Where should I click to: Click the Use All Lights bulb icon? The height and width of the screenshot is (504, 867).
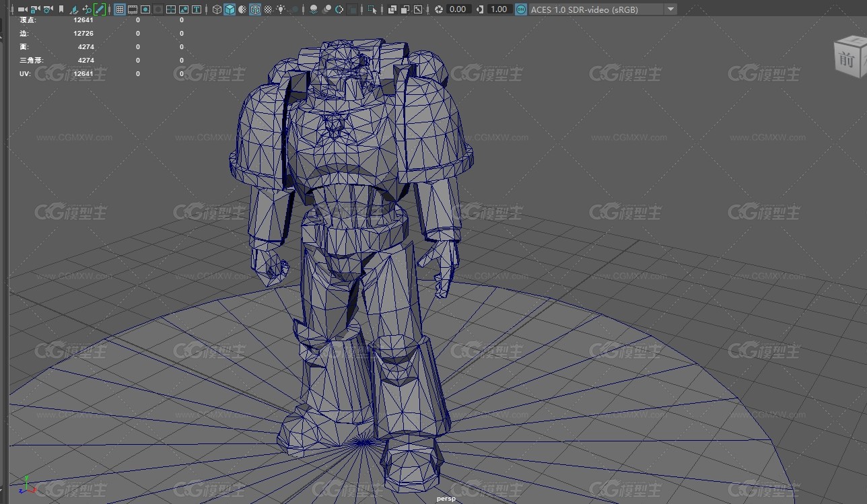(x=280, y=9)
